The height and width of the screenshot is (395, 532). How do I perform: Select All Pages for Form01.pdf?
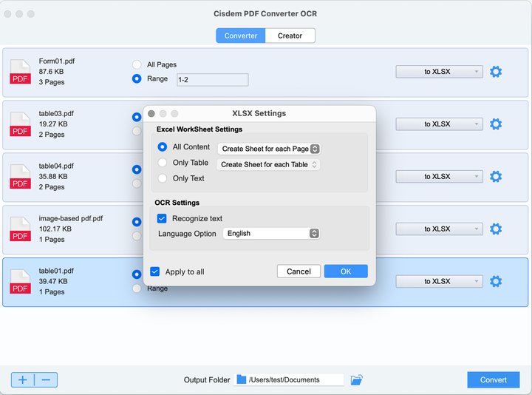click(137, 64)
